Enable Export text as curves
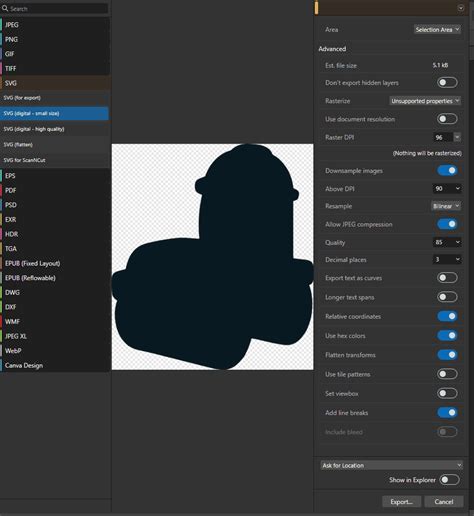The width and height of the screenshot is (474, 516). [x=447, y=278]
